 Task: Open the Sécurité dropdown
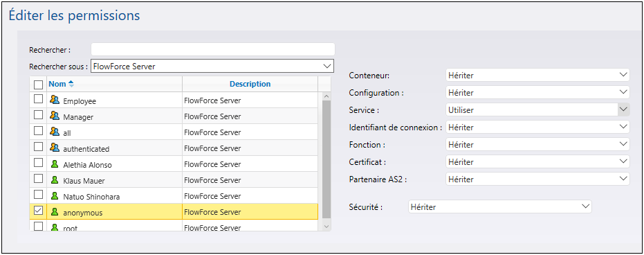click(x=500, y=207)
